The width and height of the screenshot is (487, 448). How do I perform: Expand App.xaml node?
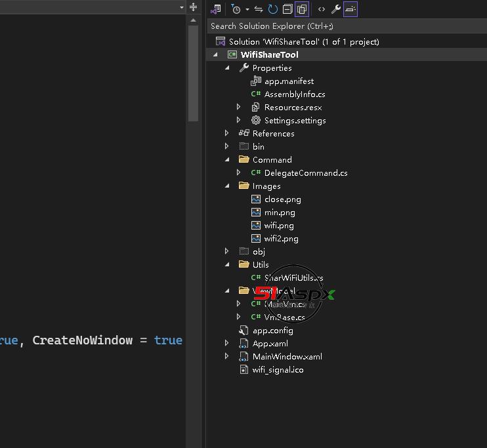227,343
